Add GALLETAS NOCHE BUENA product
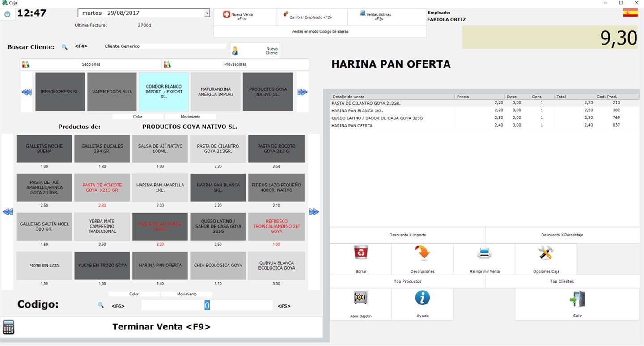The height and width of the screenshot is (346, 644). [44, 148]
